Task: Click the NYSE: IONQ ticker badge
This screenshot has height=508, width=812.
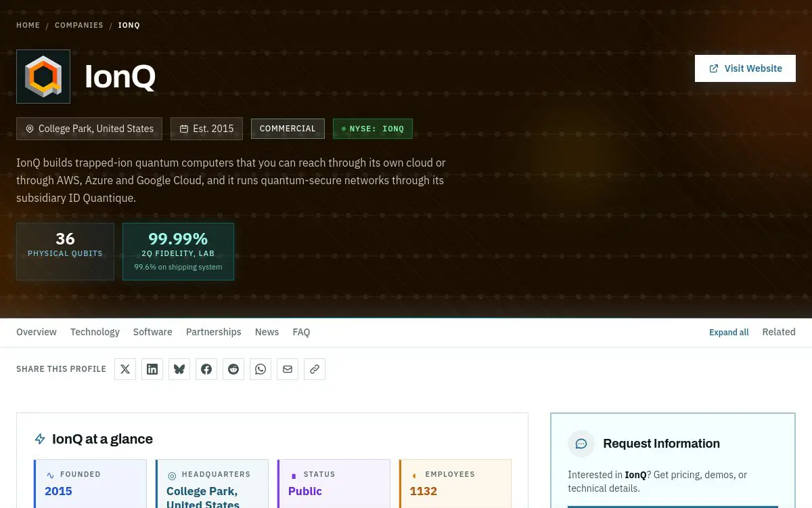Action: [373, 129]
